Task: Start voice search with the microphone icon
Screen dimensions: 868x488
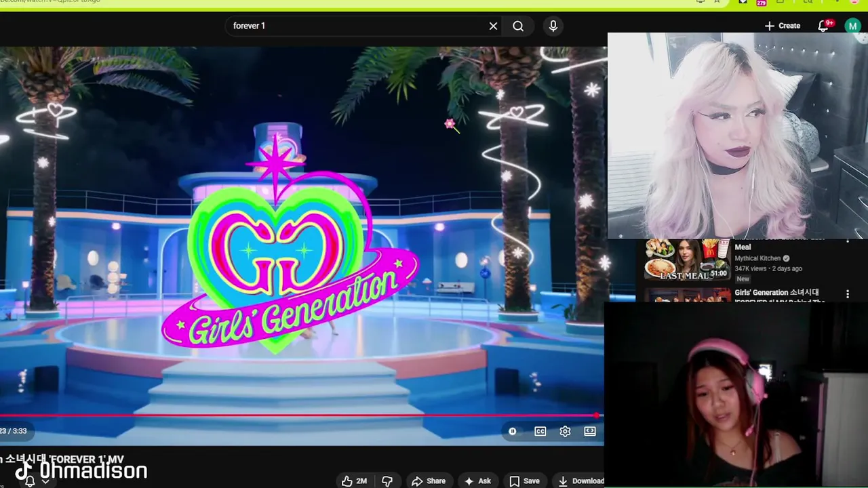Action: pos(553,26)
